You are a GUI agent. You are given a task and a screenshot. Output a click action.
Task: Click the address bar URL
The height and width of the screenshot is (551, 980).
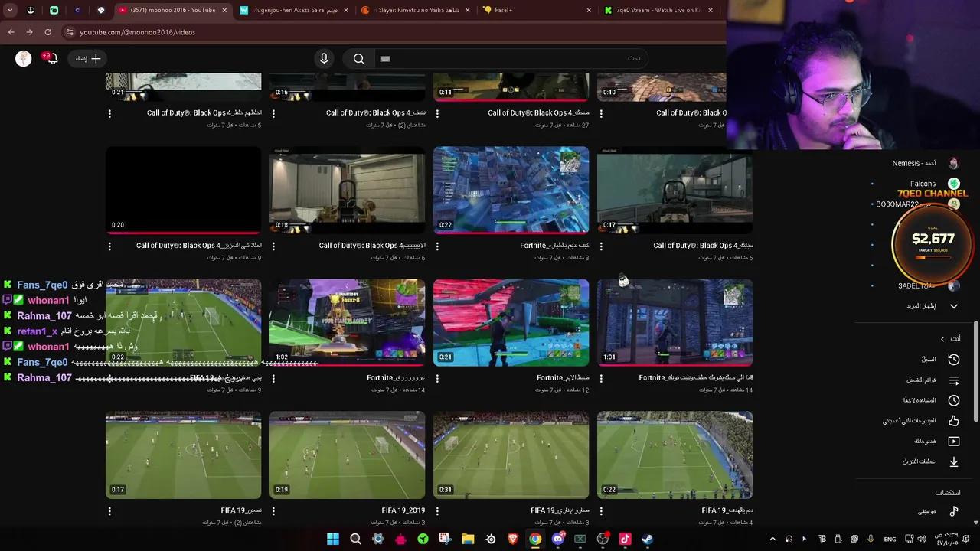coord(138,32)
